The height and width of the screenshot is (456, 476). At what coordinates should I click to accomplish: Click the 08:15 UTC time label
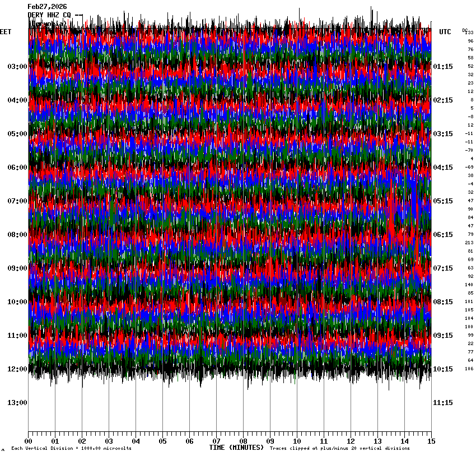tap(443, 302)
